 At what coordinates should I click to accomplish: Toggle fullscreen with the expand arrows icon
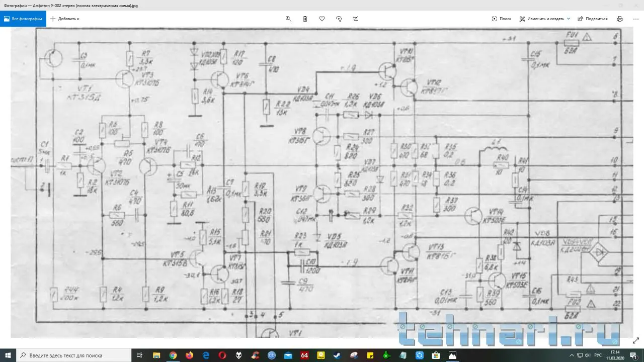pos(635,340)
